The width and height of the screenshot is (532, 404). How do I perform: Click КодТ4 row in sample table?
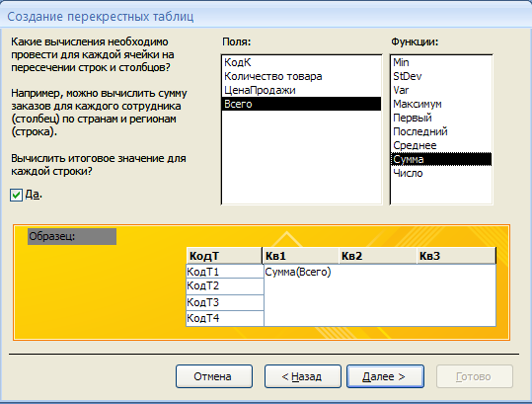tap(225, 318)
